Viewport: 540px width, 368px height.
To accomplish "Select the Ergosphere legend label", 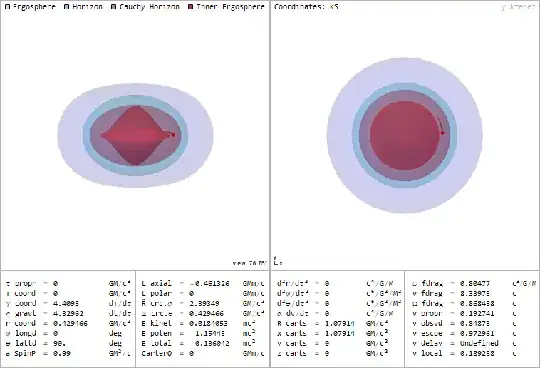I will pyautogui.click(x=34, y=7).
